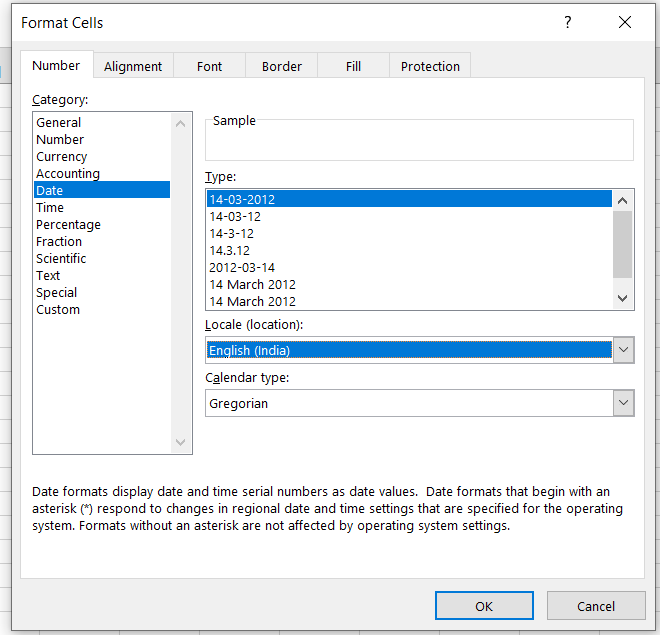Open the Font tab
This screenshot has width=660, height=635.
click(210, 66)
